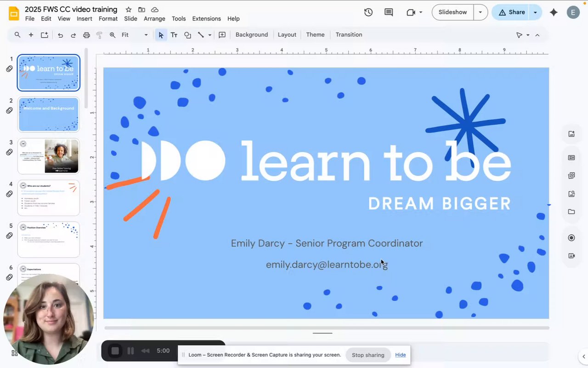Image resolution: width=588 pixels, height=368 pixels.
Task: Click the Layout button
Action: 287,35
